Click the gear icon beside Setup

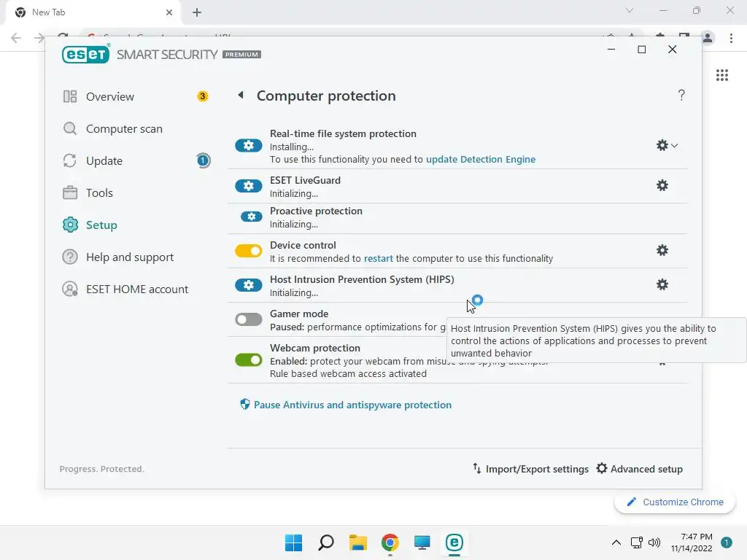click(70, 225)
